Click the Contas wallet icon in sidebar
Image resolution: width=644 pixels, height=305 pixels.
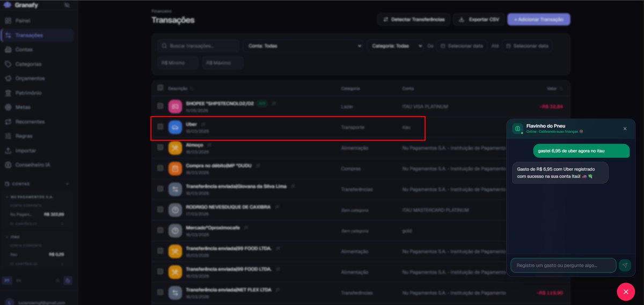(x=8, y=50)
